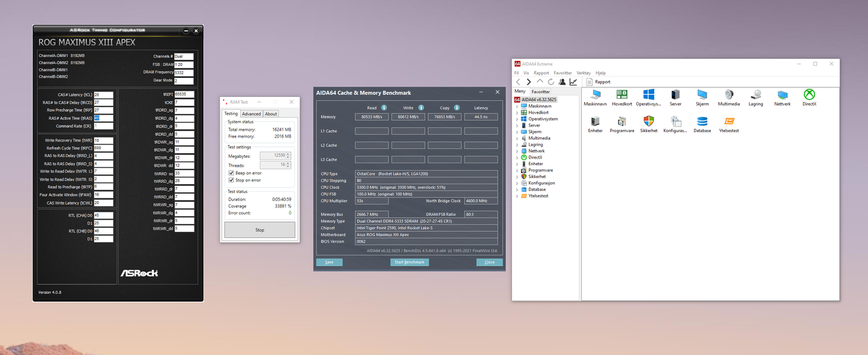Expand the Server tree node chevron
This screenshot has width=868, height=355.
517,125
